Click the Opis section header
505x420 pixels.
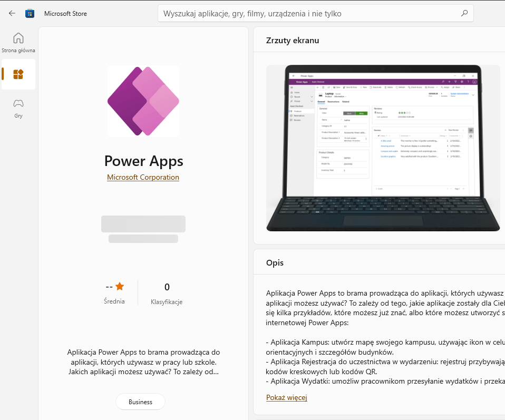[275, 262]
